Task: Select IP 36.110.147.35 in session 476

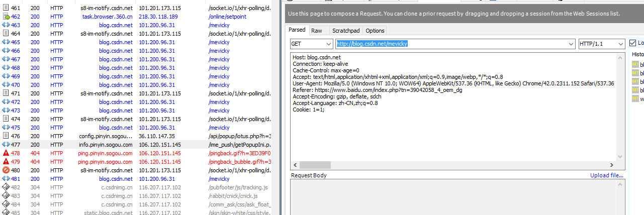Action: pos(157,136)
